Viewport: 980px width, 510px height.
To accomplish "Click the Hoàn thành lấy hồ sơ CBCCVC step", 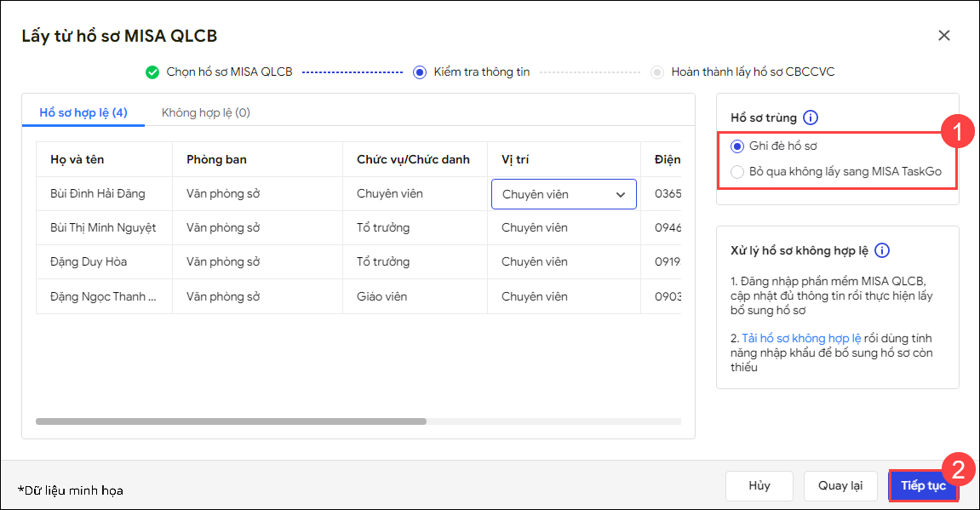I will (657, 72).
